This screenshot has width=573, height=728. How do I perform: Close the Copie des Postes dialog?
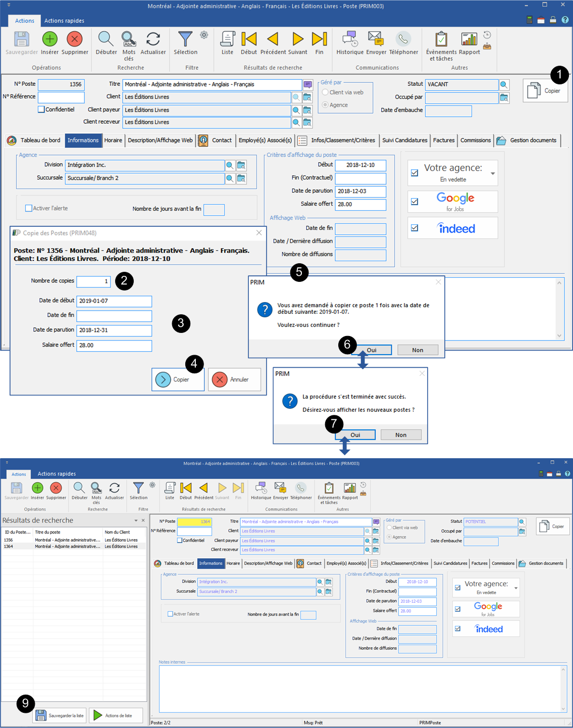click(x=259, y=233)
